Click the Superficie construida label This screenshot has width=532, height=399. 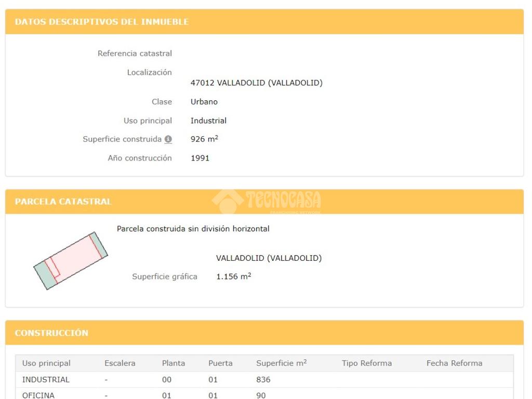coord(122,139)
